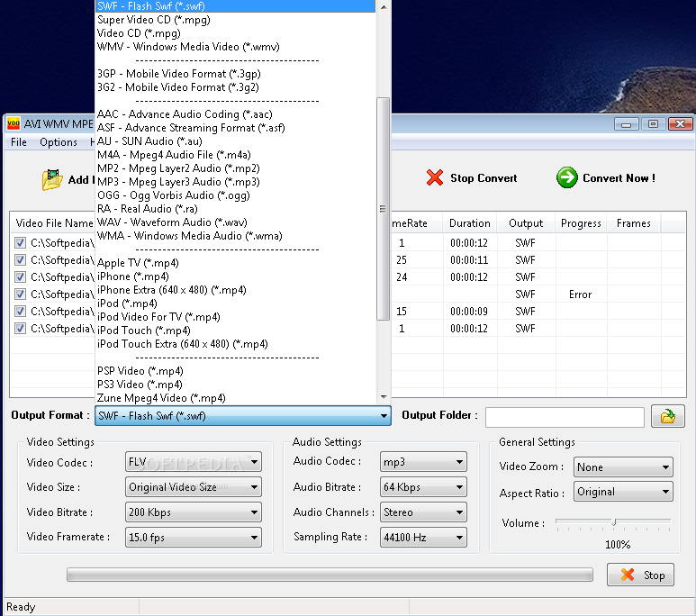Uncheck the first video file checkbox
The image size is (696, 616).
[20, 242]
